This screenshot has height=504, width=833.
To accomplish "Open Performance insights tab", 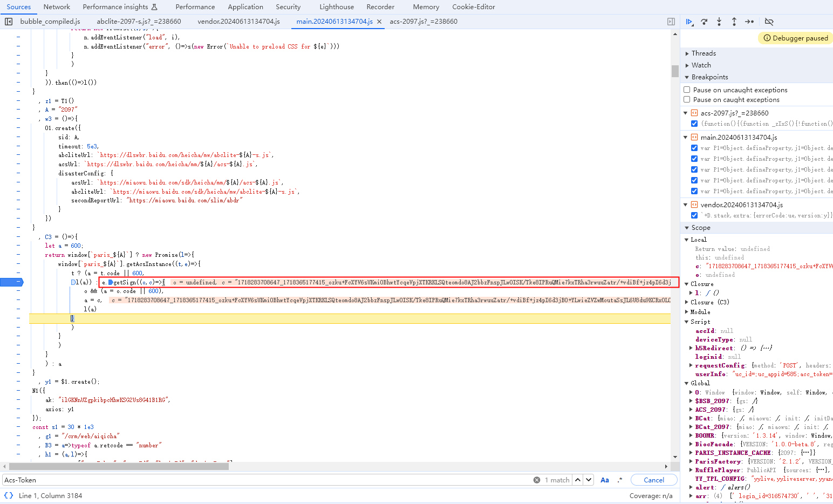I will click(120, 7).
